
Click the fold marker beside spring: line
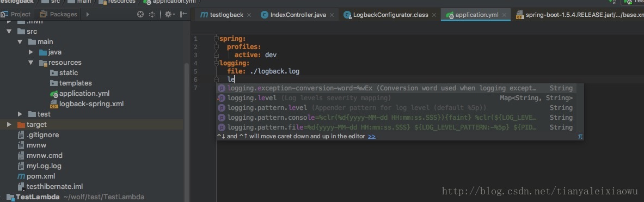click(216, 39)
